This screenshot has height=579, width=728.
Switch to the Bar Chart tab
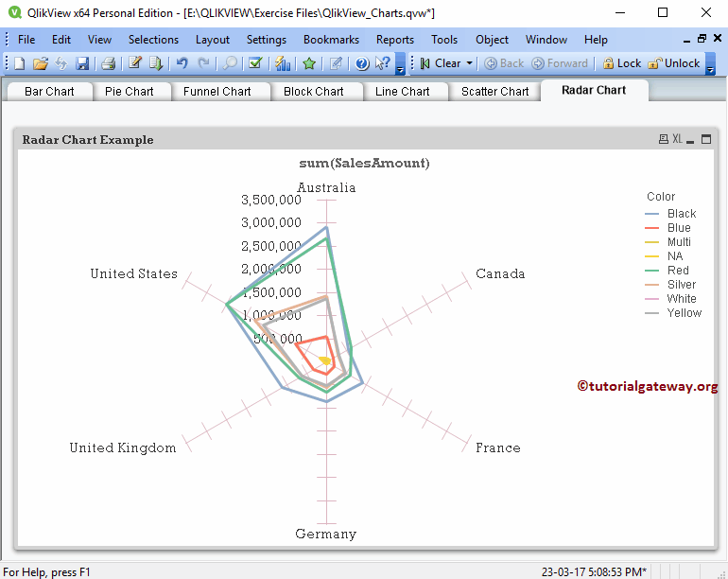(49, 92)
